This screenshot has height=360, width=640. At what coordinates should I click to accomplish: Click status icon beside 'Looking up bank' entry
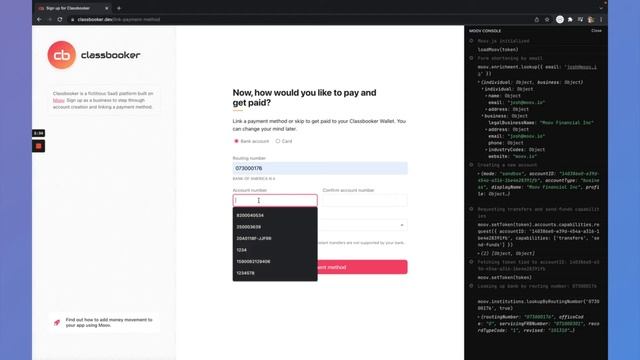(x=471, y=286)
